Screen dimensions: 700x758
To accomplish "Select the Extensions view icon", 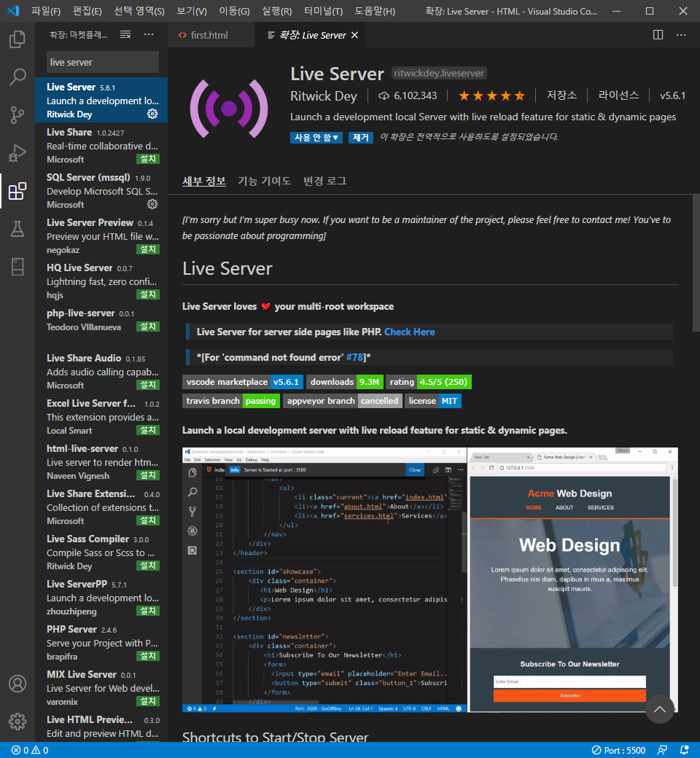I will (17, 191).
